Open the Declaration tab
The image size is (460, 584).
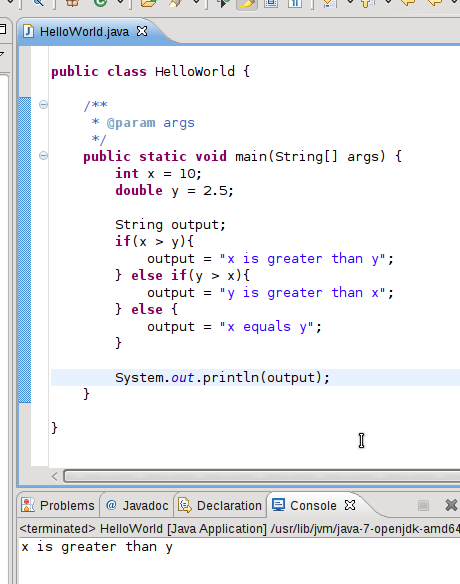coord(220,505)
